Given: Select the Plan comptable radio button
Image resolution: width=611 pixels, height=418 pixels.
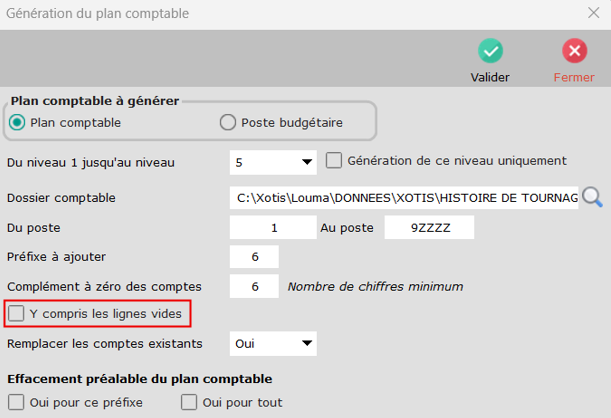Looking at the screenshot, I should pos(17,122).
